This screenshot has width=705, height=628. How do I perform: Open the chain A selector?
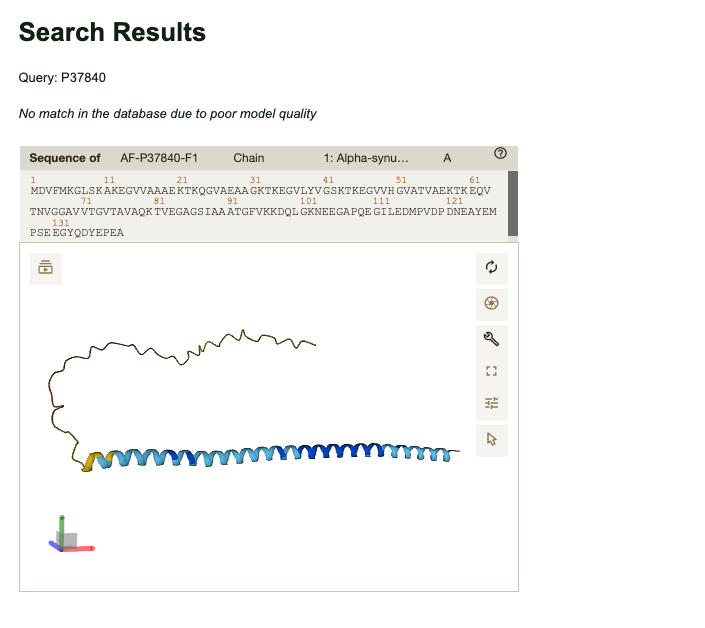coord(447,158)
